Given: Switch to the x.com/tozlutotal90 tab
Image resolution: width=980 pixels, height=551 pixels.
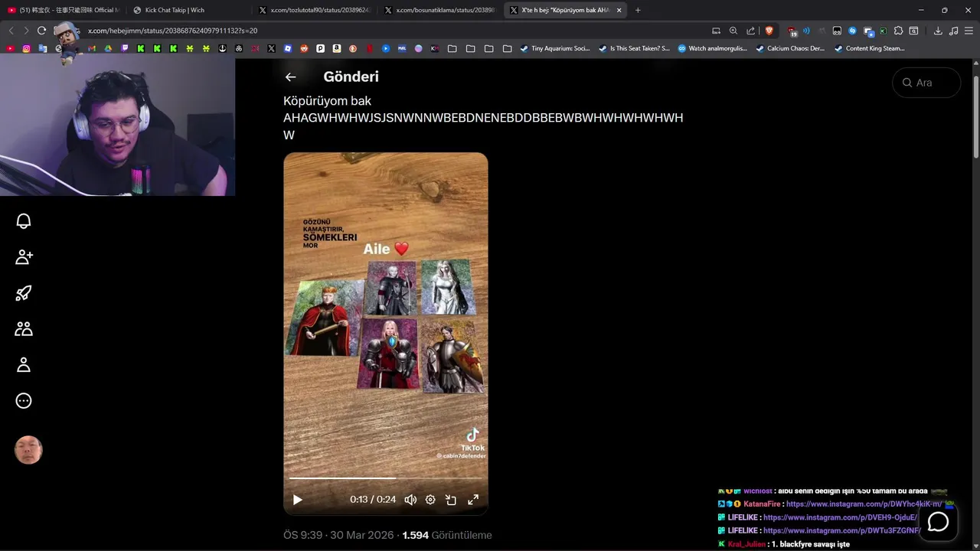Looking at the screenshot, I should click(314, 10).
